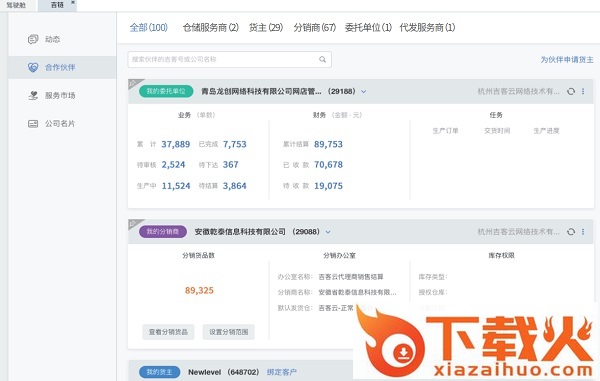The width and height of the screenshot is (600, 381).
Task: Click the Newlevel (648702) company name
Action: [x=223, y=372]
